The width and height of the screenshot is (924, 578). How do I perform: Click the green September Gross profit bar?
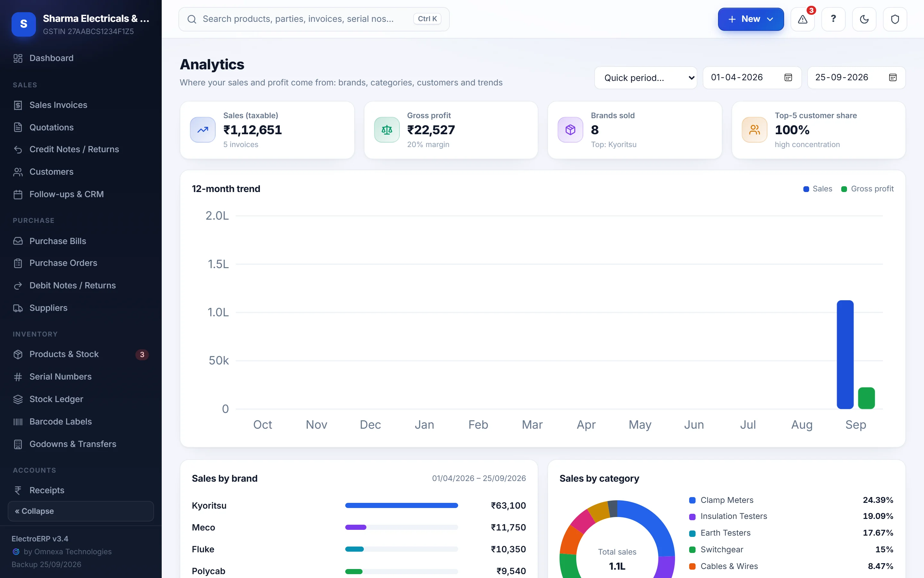(x=866, y=398)
